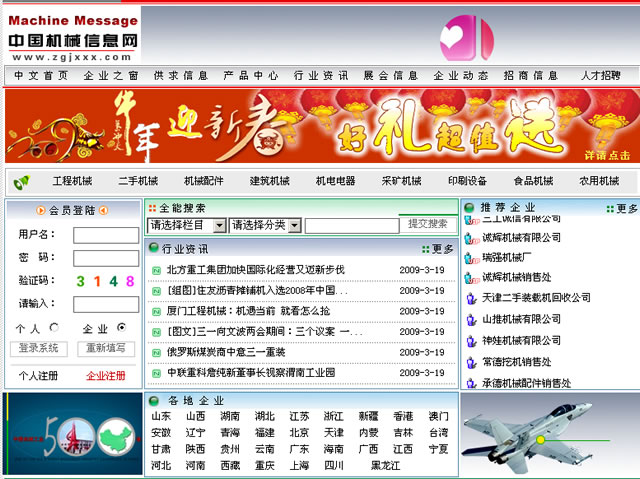Screen dimensions: 640x479
Task: Click the green globe icon beside 各地企业
Action: click(x=153, y=401)
